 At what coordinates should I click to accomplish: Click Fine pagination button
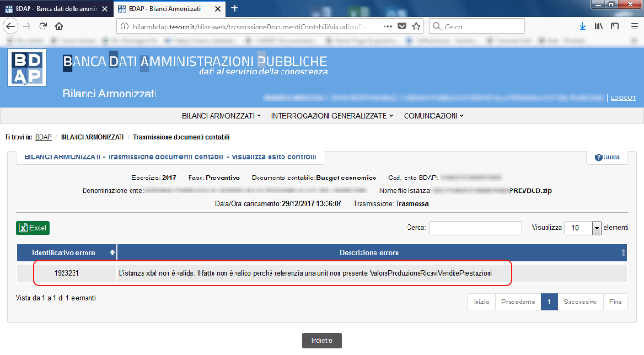[x=615, y=302]
